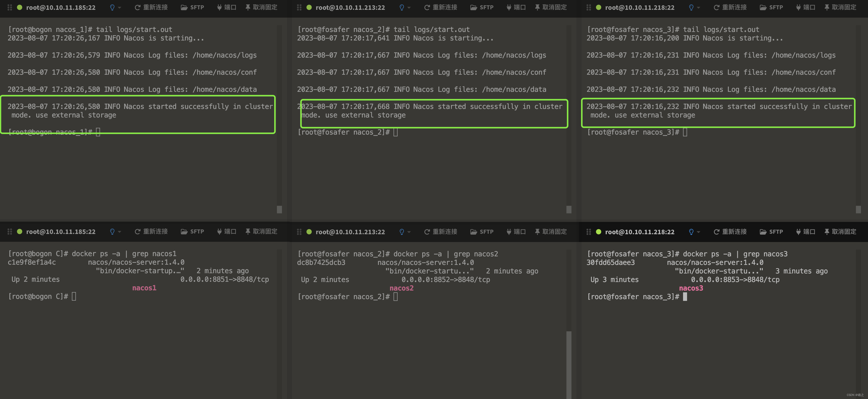This screenshot has height=399, width=868.
Task: Open SFTP in 10.10.11.213 tail logs pane
Action: [x=482, y=7]
